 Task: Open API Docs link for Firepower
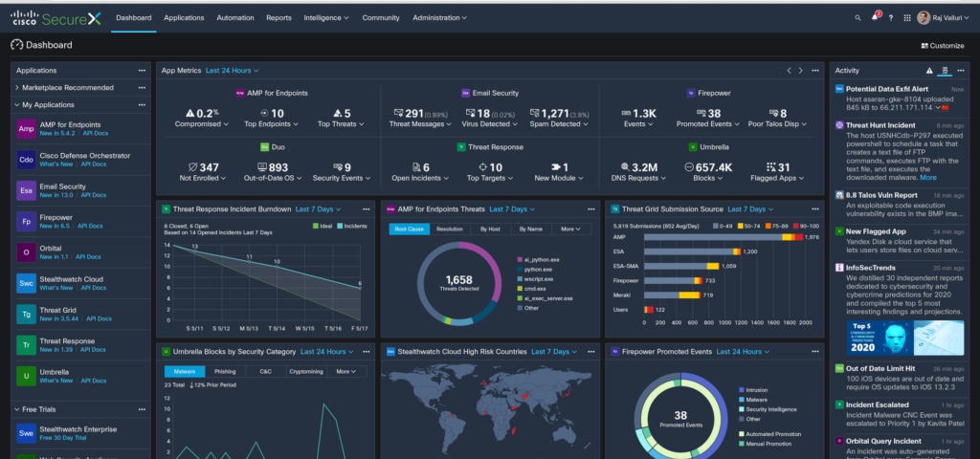tap(90, 226)
